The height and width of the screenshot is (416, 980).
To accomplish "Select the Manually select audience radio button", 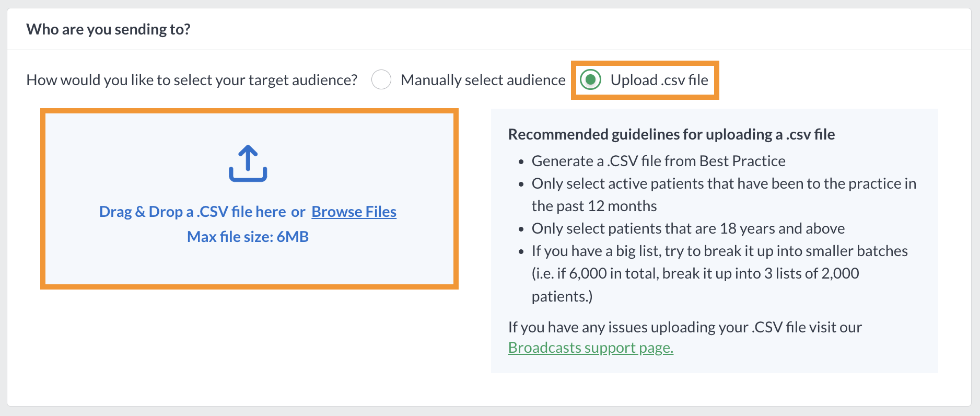I will click(x=381, y=80).
